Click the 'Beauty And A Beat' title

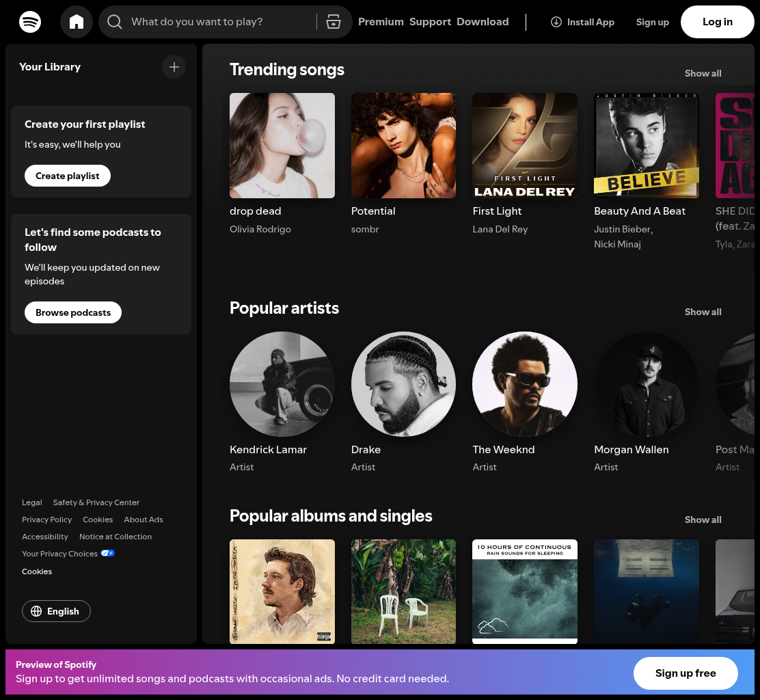point(640,211)
